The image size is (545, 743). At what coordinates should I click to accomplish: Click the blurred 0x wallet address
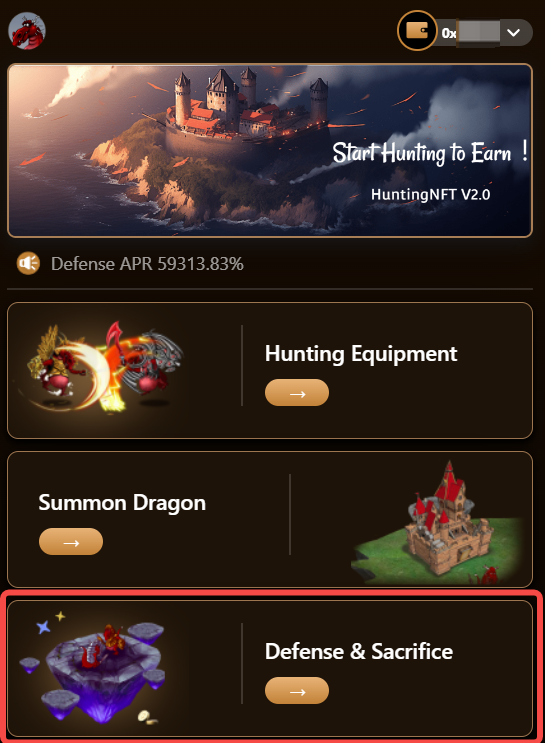[470, 33]
